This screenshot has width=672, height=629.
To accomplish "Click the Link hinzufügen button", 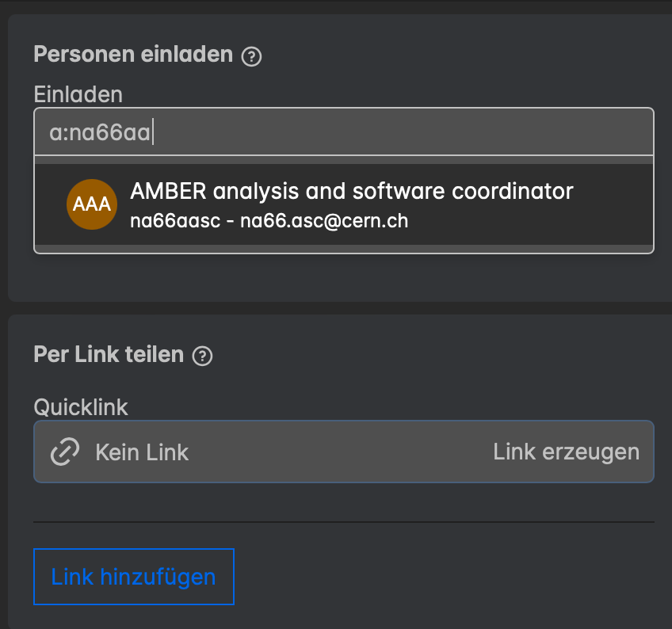I will [133, 576].
